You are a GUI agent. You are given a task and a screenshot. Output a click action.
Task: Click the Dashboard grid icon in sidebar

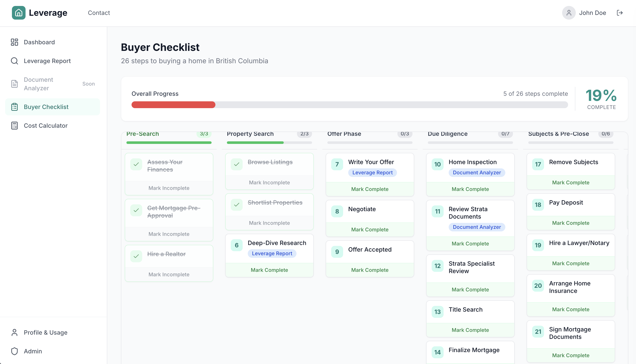click(14, 42)
